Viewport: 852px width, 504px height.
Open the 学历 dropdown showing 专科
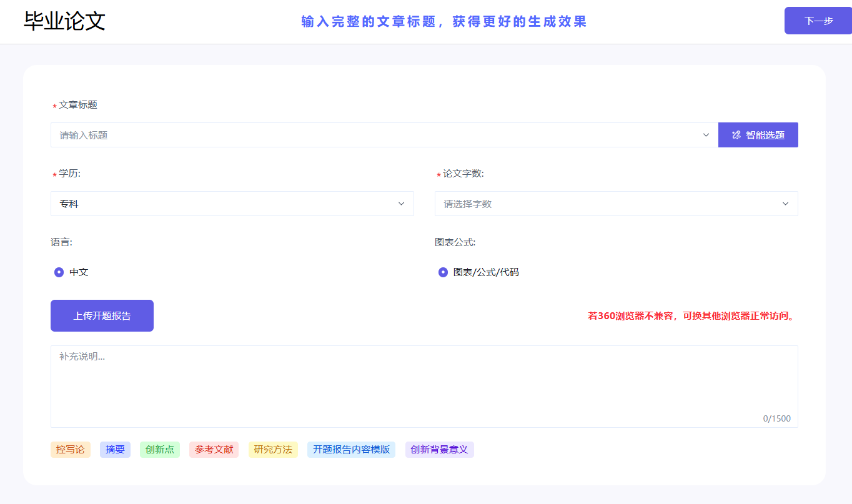(232, 204)
